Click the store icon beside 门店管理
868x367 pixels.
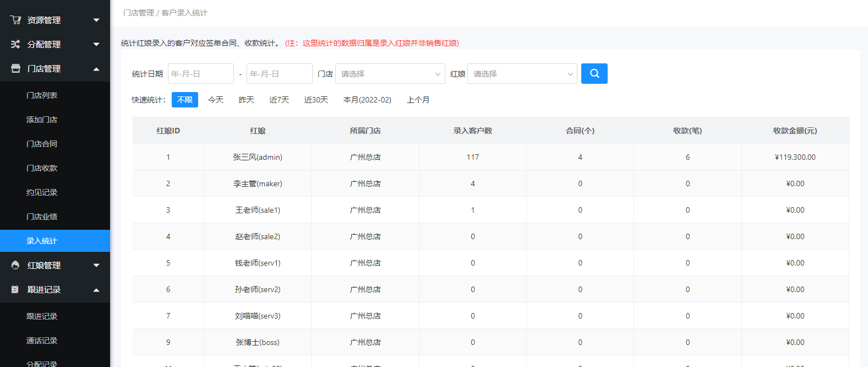(x=15, y=68)
